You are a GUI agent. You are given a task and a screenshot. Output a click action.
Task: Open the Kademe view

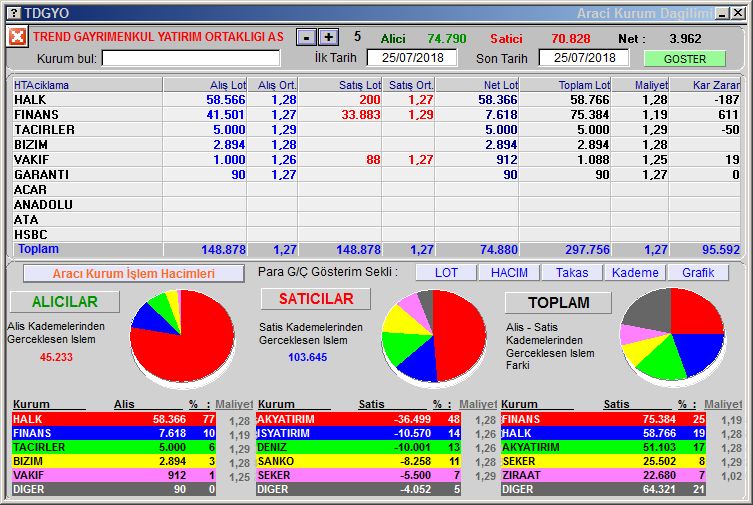point(635,273)
